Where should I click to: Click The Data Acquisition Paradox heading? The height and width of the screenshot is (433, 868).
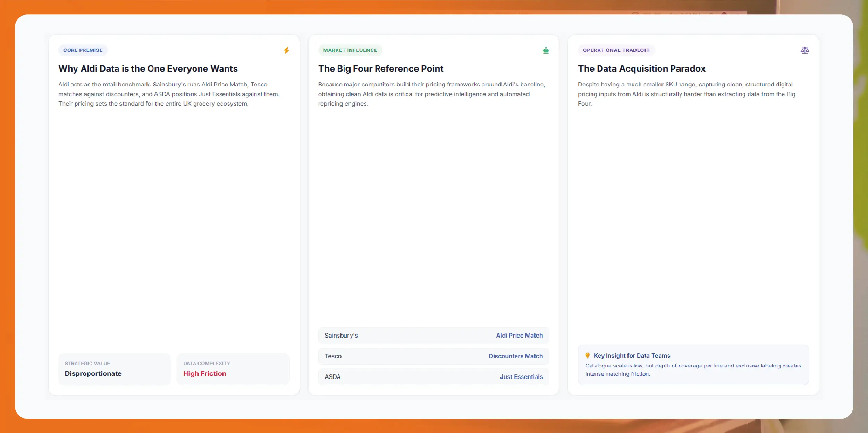click(642, 69)
